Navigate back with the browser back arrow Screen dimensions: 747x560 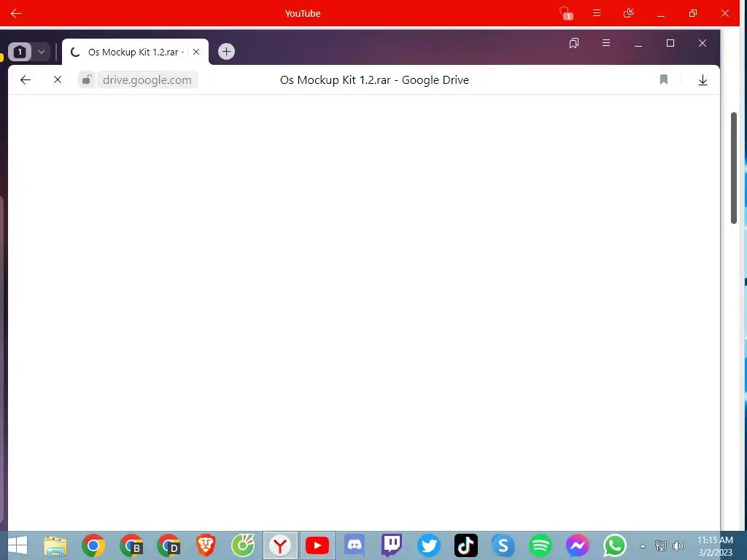[26, 80]
